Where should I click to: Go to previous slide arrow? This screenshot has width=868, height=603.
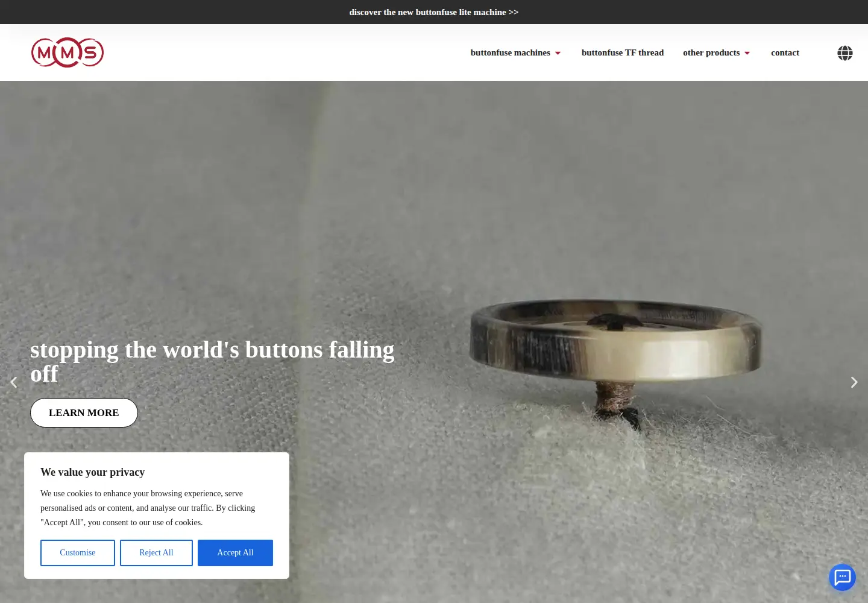coord(13,382)
